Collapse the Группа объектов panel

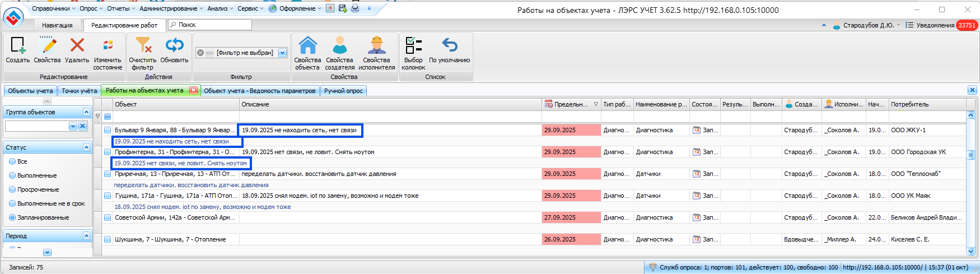[86, 112]
